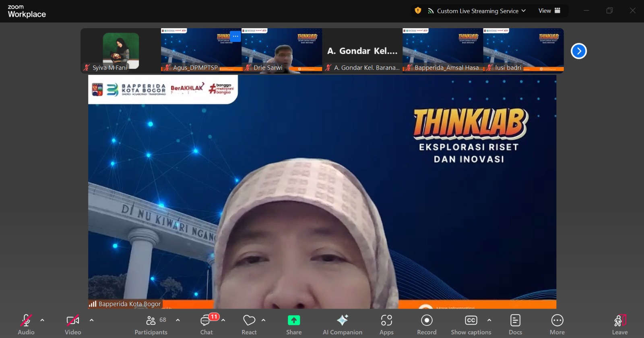The width and height of the screenshot is (644, 338).
Task: Open the More options menu
Action: (x=557, y=321)
